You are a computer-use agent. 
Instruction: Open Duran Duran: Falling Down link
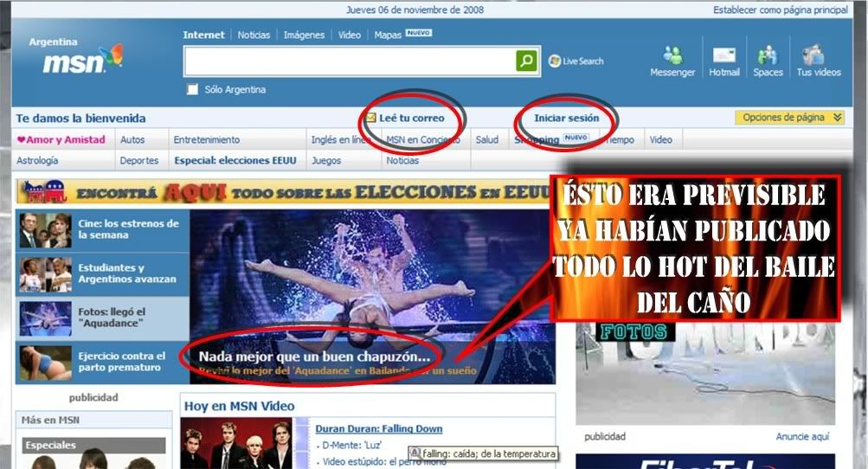(379, 428)
